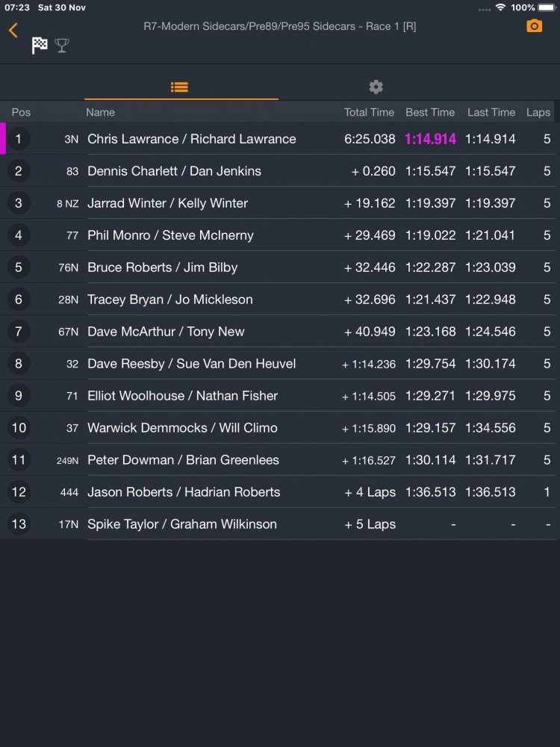Tap the orange camera icon
The height and width of the screenshot is (747, 560).
point(534,25)
